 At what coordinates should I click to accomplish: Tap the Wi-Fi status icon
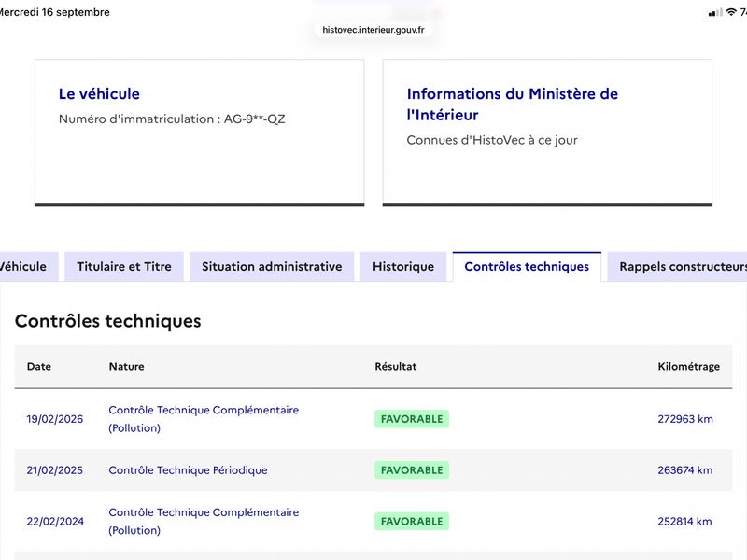pyautogui.click(x=731, y=12)
